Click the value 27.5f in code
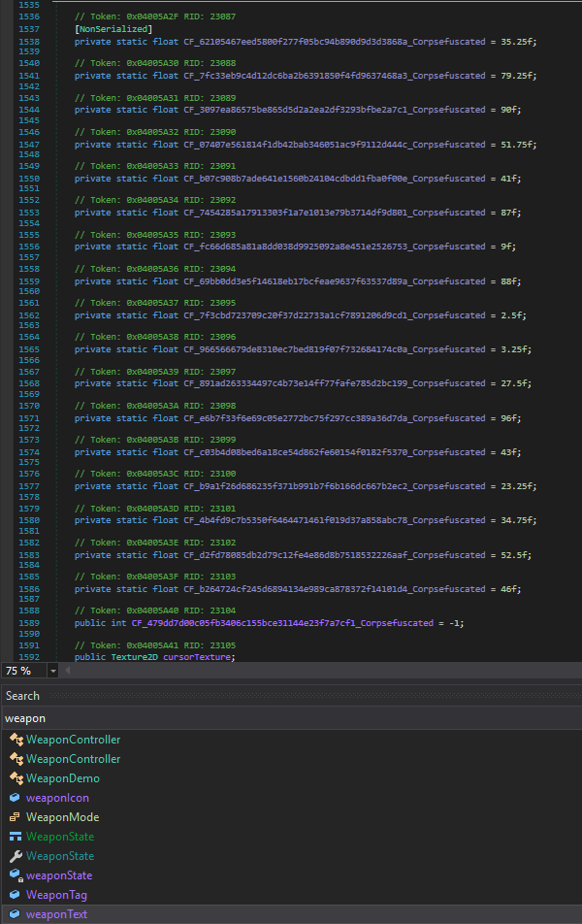 pos(516,383)
